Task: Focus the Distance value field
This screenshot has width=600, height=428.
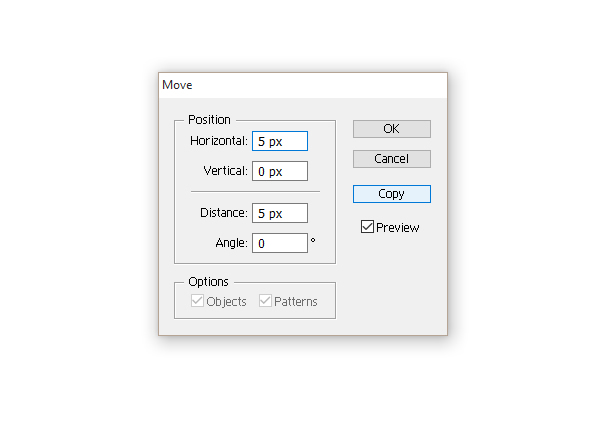Action: click(280, 213)
